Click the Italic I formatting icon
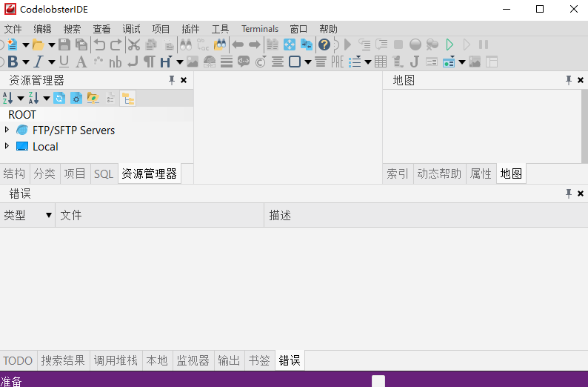 click(x=39, y=62)
